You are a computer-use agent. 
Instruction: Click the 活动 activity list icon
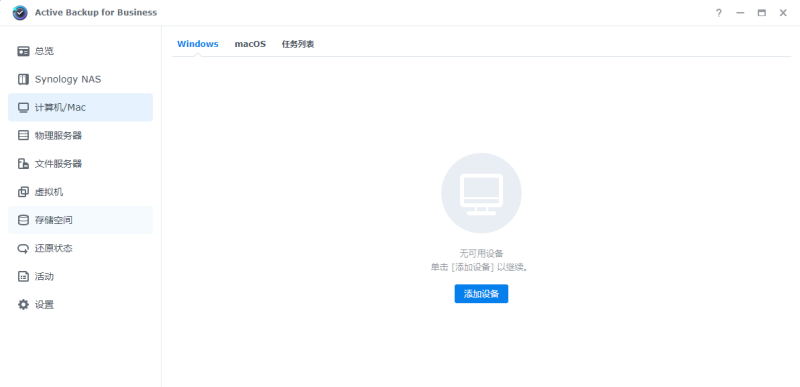(23, 277)
